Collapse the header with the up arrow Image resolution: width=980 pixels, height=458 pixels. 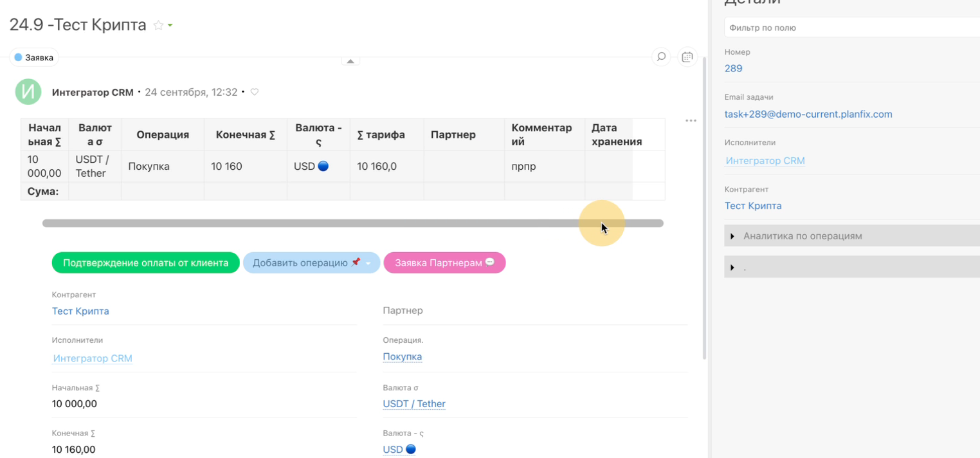(x=350, y=61)
